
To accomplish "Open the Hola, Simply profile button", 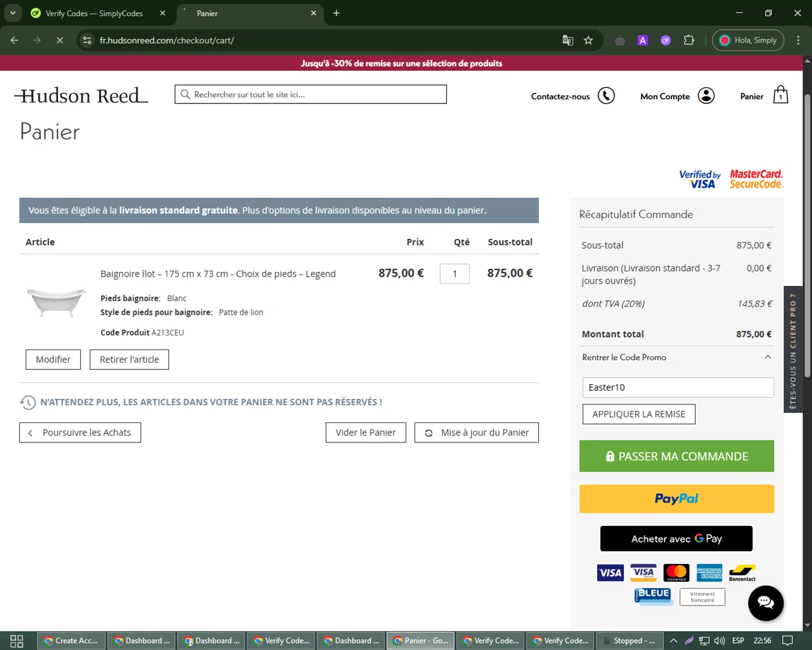I will 748,40.
